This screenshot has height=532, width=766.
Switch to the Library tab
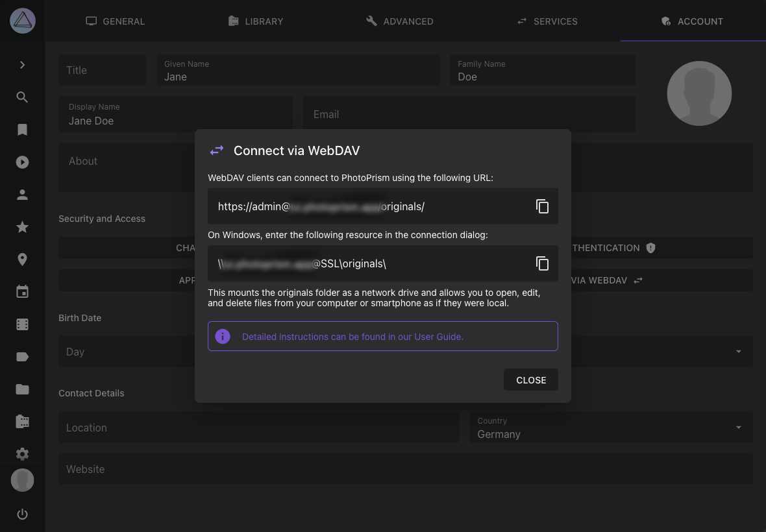(256, 21)
